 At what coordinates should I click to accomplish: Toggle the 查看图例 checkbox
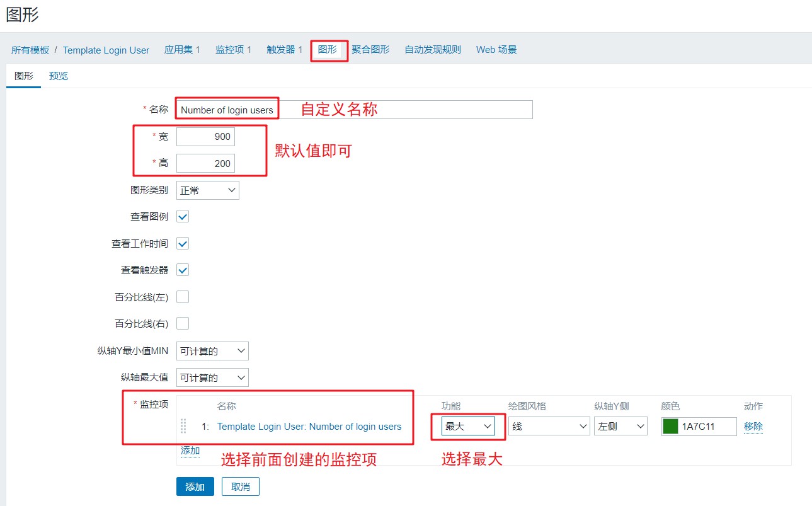tap(183, 217)
